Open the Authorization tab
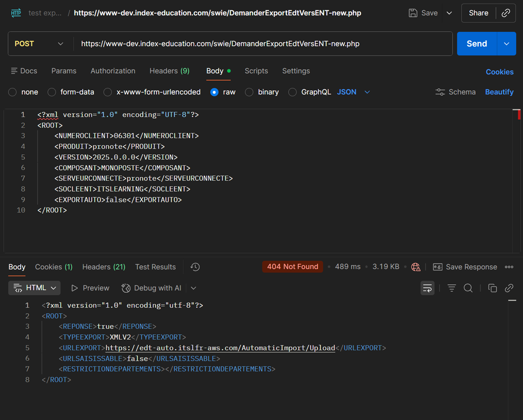The image size is (523, 420). pos(113,71)
